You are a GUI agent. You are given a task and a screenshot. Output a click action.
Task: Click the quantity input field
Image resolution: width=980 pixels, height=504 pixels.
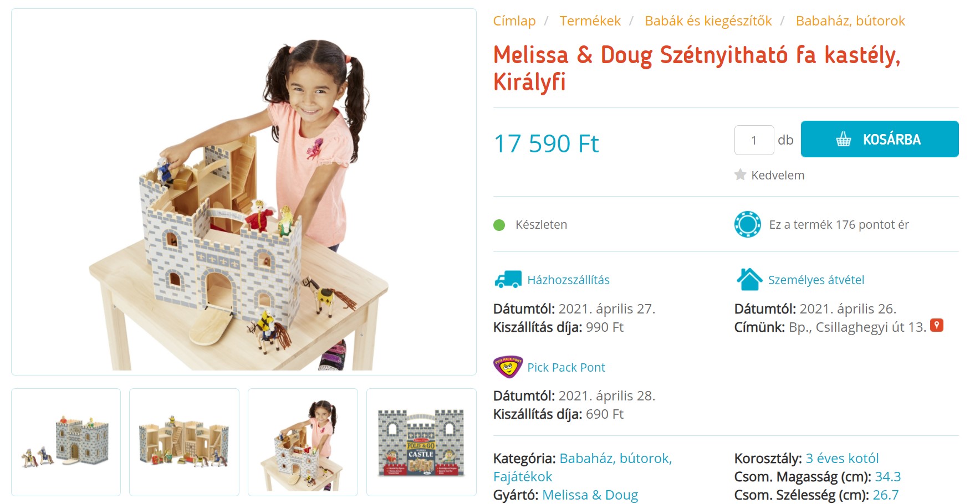coord(754,140)
